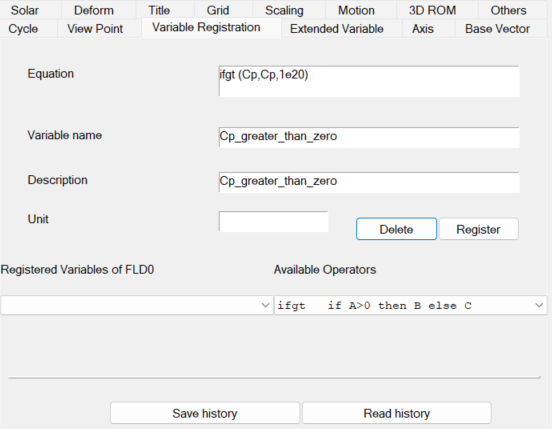Focus the empty Unit field
Viewport: 552px width, 429px height.
[273, 221]
